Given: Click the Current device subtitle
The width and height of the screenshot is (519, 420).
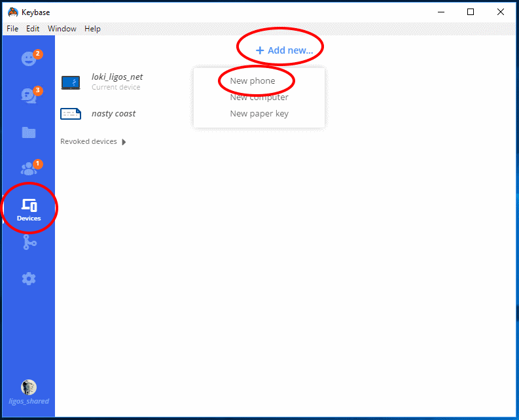Looking at the screenshot, I should (116, 87).
